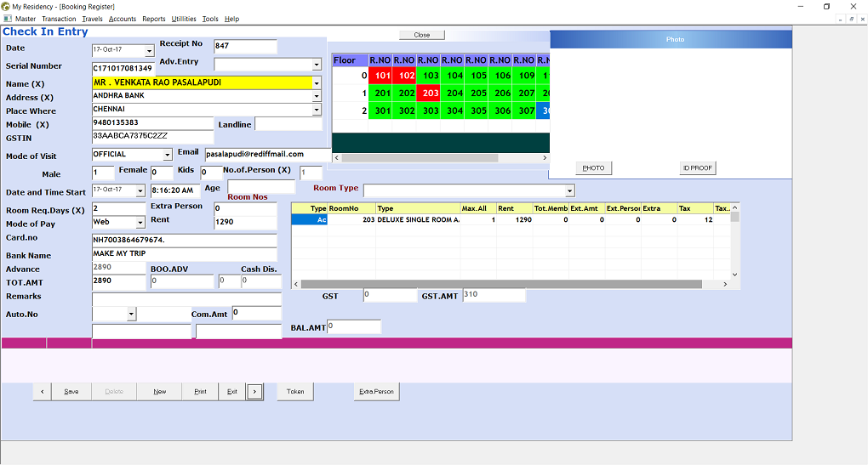Click the Save button

[71, 392]
